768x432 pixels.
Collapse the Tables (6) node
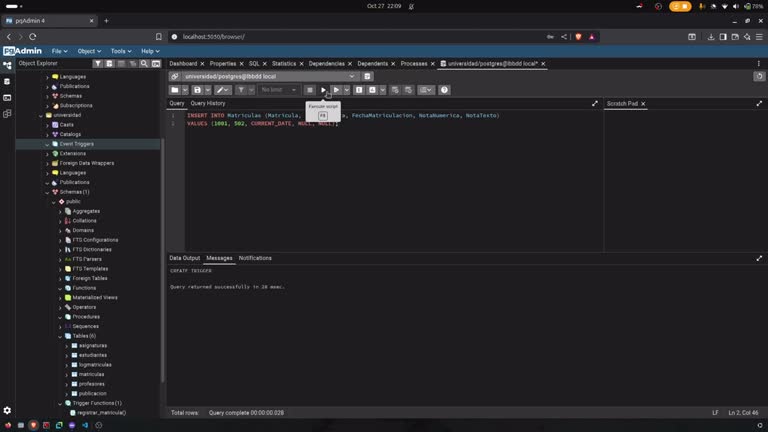60,336
